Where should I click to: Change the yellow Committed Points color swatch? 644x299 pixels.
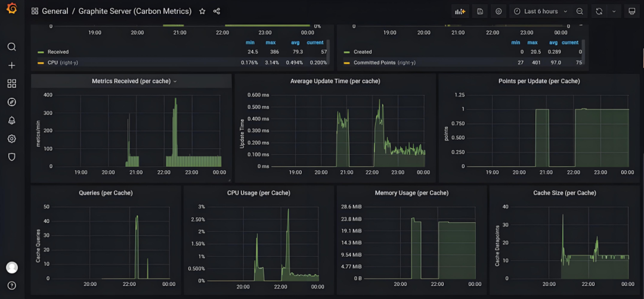pos(346,63)
